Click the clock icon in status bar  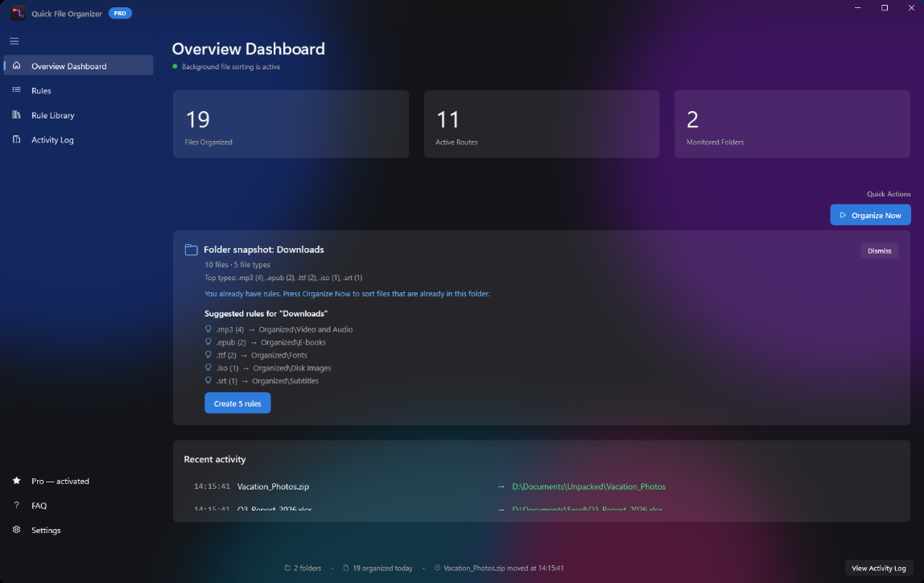(x=437, y=569)
